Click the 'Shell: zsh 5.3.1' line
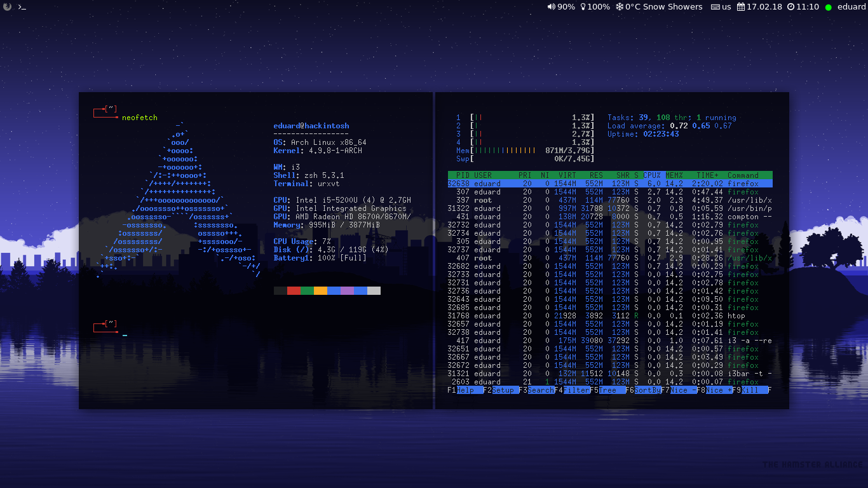Image resolution: width=868 pixels, height=488 pixels. 309,175
